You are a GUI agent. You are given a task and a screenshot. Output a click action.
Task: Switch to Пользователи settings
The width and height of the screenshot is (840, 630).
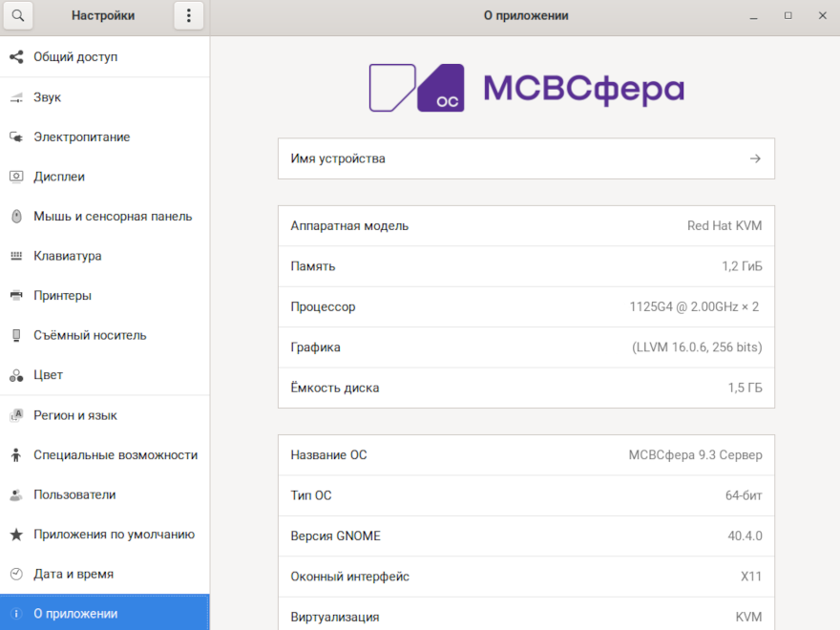click(x=74, y=494)
